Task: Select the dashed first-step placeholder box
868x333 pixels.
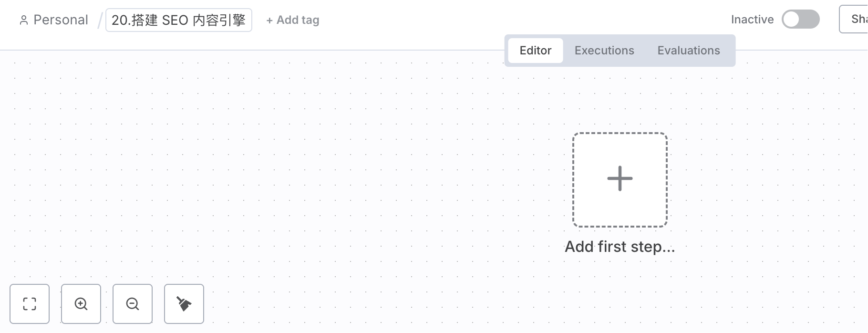Action: pos(620,180)
